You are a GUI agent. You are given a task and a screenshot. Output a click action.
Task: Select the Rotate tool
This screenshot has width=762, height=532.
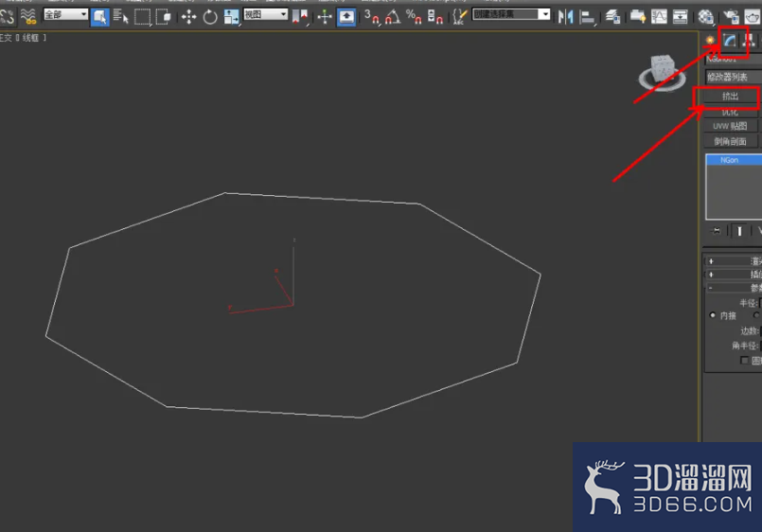[x=210, y=17]
